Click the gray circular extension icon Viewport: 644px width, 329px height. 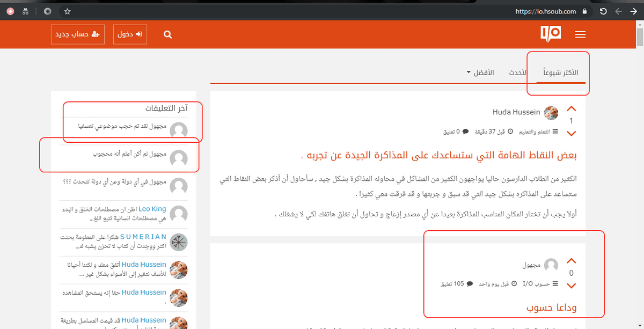pos(48,11)
